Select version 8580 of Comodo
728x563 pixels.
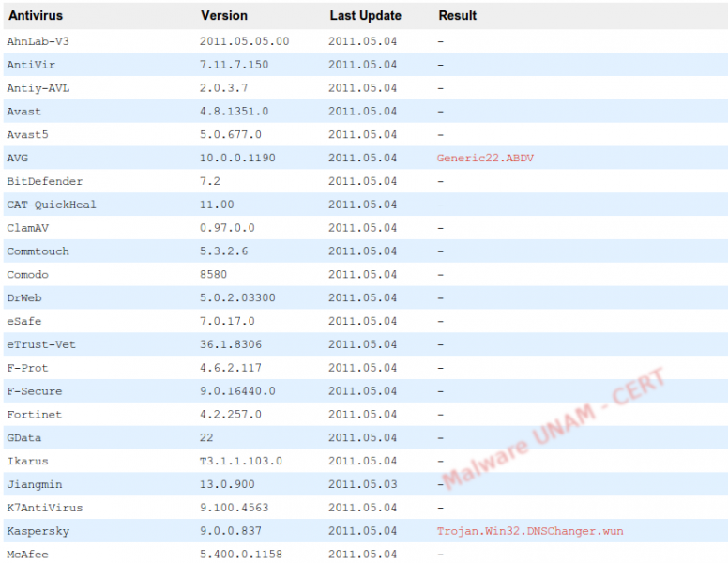tap(213, 275)
